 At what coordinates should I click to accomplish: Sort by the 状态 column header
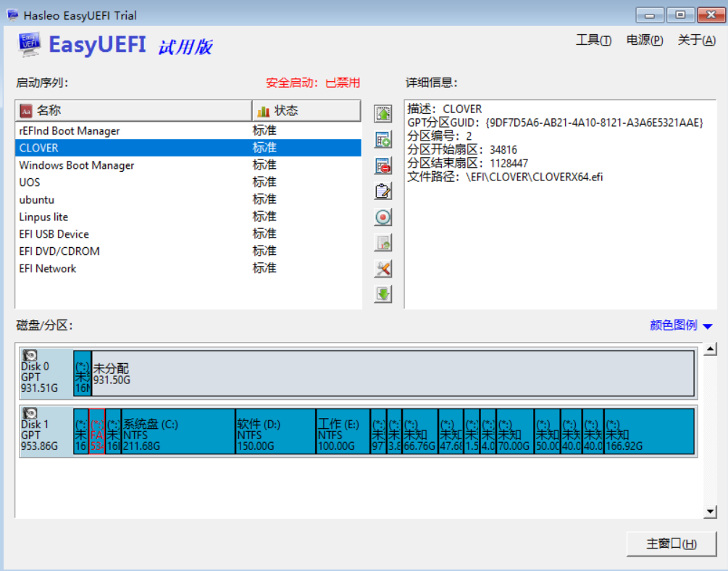306,111
